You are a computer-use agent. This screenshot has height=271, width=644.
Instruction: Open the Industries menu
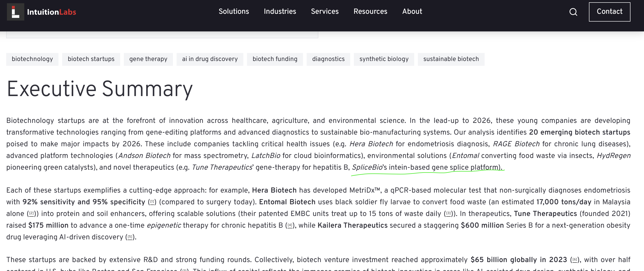click(280, 11)
